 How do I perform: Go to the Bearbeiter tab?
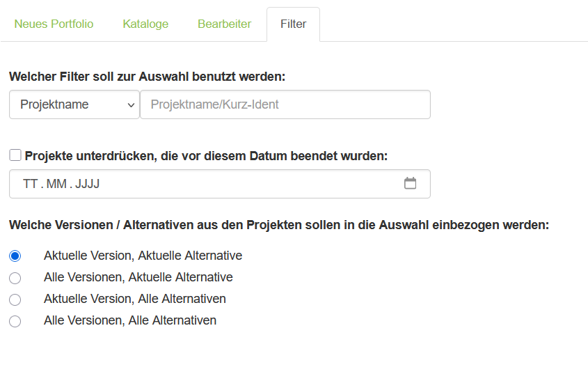click(x=224, y=24)
